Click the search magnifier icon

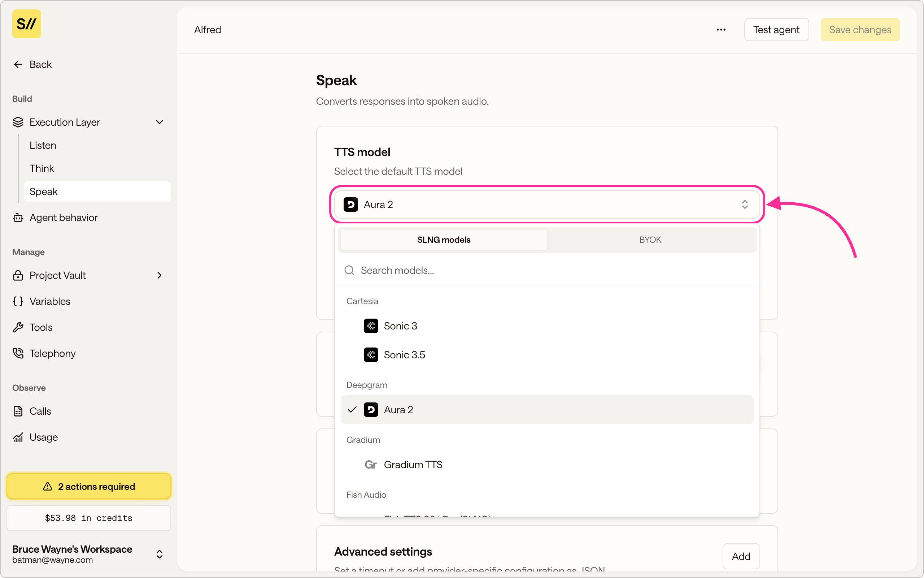pyautogui.click(x=349, y=270)
